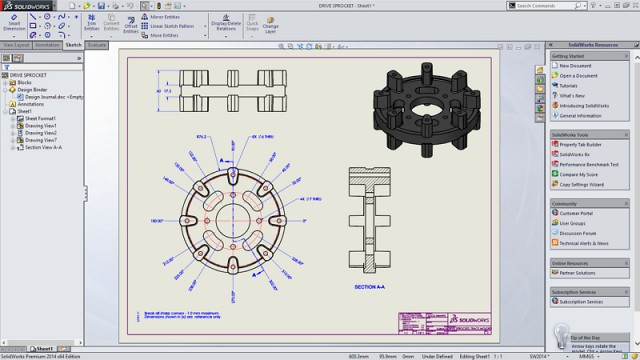Image resolution: width=640 pixels, height=360 pixels.
Task: Select the Smart Dimension tool
Action: (x=14, y=23)
